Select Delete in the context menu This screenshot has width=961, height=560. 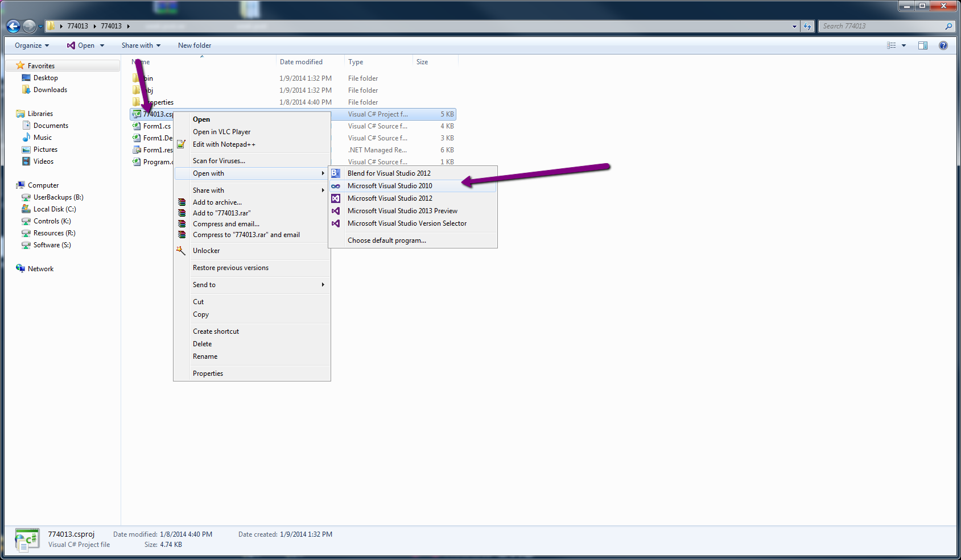pyautogui.click(x=252, y=344)
